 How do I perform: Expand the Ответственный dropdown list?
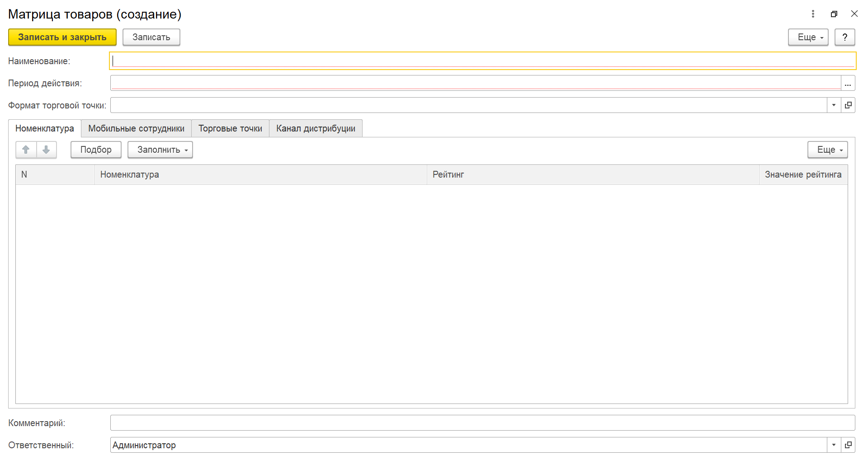click(834, 445)
